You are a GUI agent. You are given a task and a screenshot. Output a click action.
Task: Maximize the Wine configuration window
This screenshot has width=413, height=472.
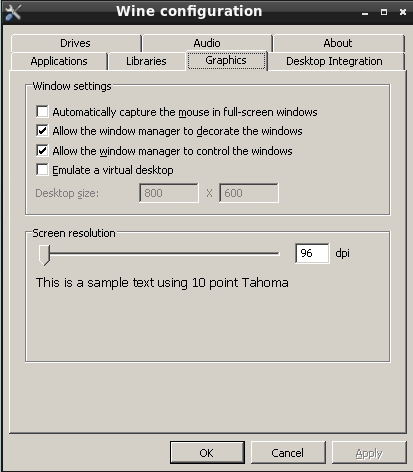pyautogui.click(x=384, y=12)
